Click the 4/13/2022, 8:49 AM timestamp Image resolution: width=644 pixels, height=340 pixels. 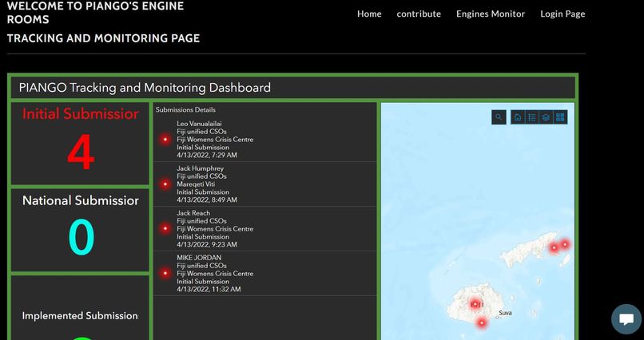coord(207,200)
